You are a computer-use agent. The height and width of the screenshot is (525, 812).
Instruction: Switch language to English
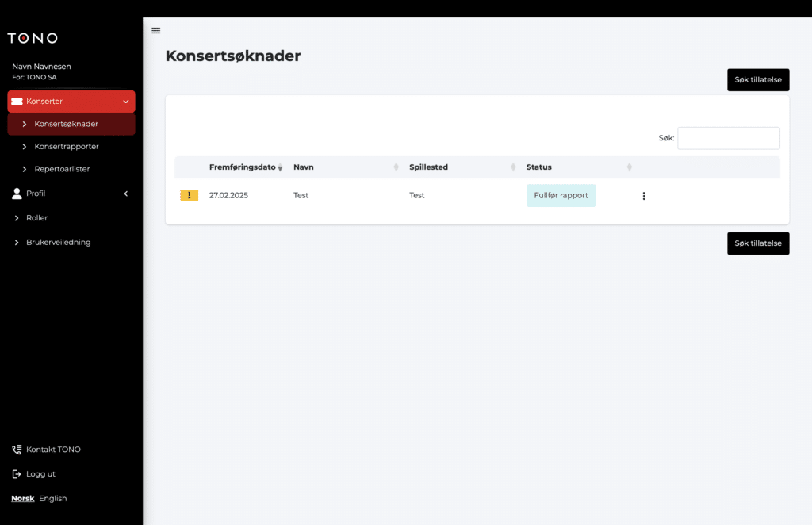(53, 498)
